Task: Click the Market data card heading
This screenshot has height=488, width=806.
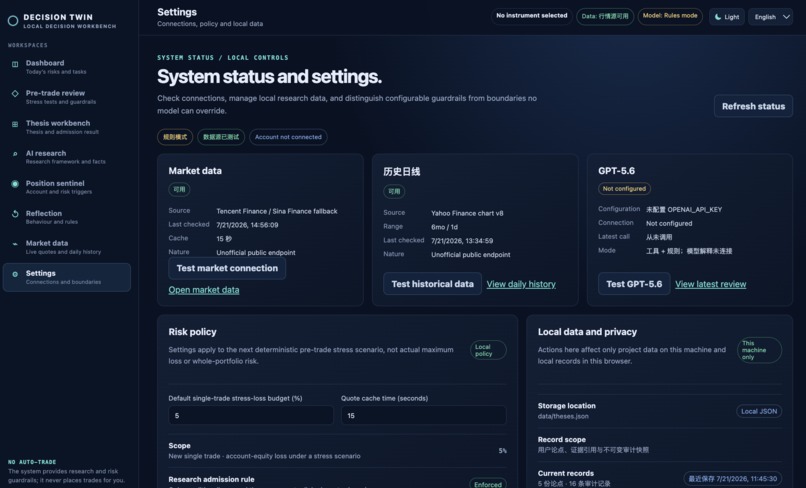Action: pos(195,171)
